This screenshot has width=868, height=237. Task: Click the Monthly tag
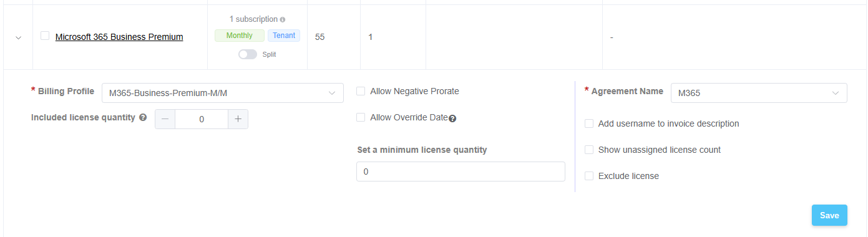(x=240, y=36)
